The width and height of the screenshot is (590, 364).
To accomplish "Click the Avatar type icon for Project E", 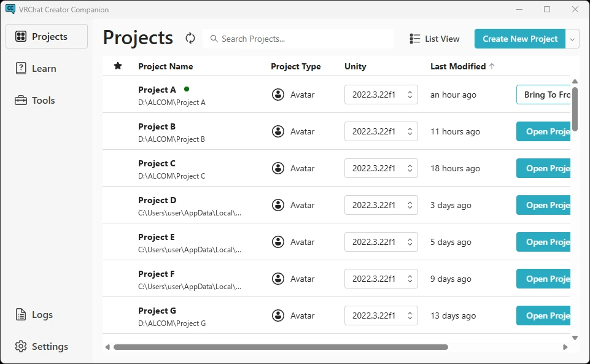I will (278, 242).
